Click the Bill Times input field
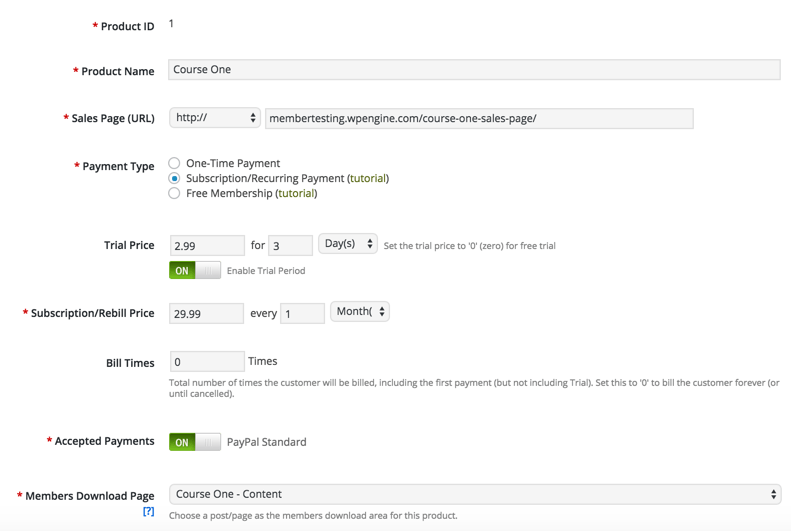The image size is (791, 531). (x=207, y=362)
